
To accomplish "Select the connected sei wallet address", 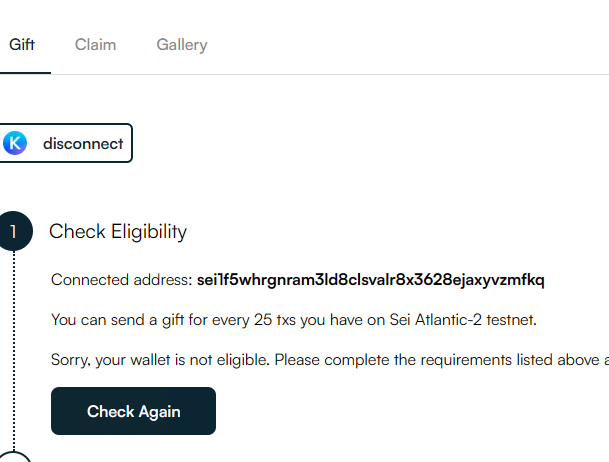I will 371,280.
